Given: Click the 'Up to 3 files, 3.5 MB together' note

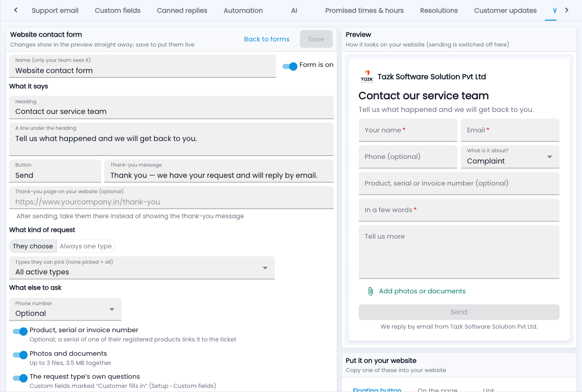Looking at the screenshot, I should coord(71,363).
